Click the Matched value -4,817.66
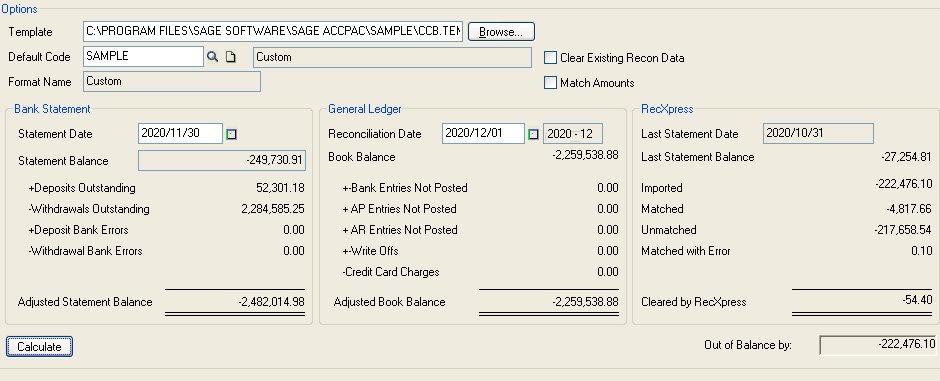 pyautogui.click(x=909, y=209)
